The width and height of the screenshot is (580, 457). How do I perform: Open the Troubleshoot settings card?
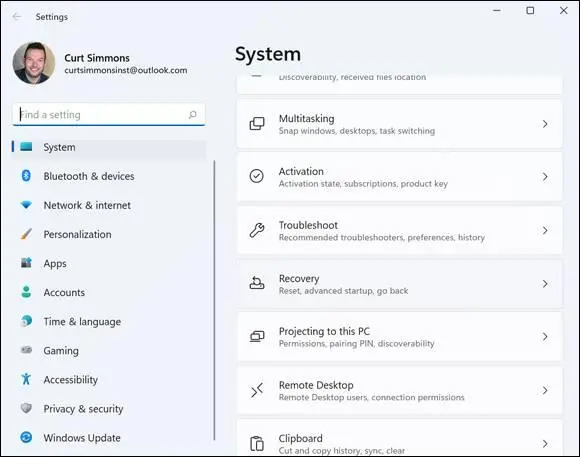click(399, 230)
